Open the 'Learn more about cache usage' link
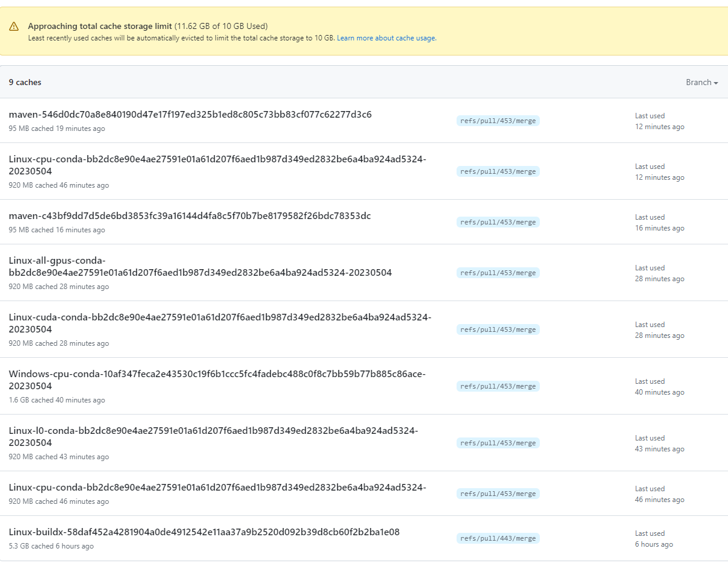728x563 pixels. point(387,38)
